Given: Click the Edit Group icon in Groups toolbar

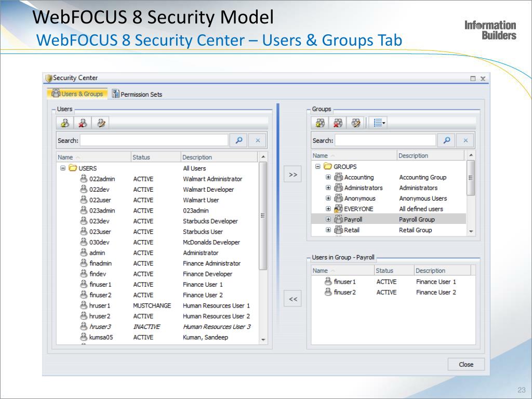Looking at the screenshot, I should [355, 123].
